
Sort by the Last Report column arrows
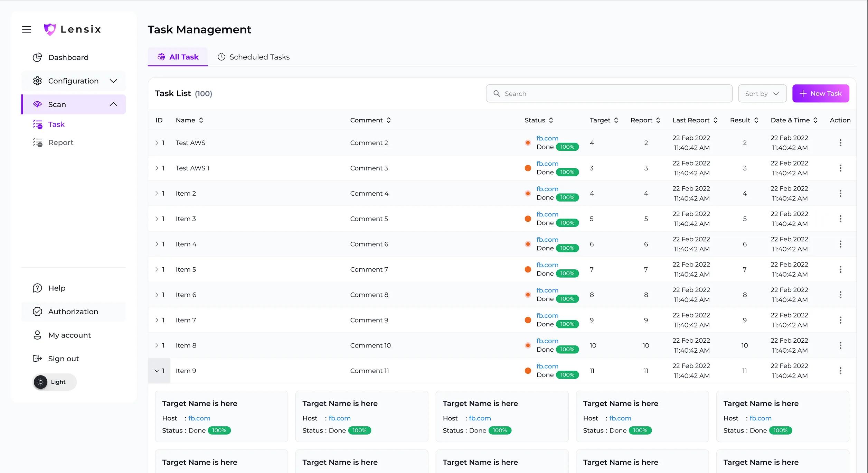tap(716, 120)
